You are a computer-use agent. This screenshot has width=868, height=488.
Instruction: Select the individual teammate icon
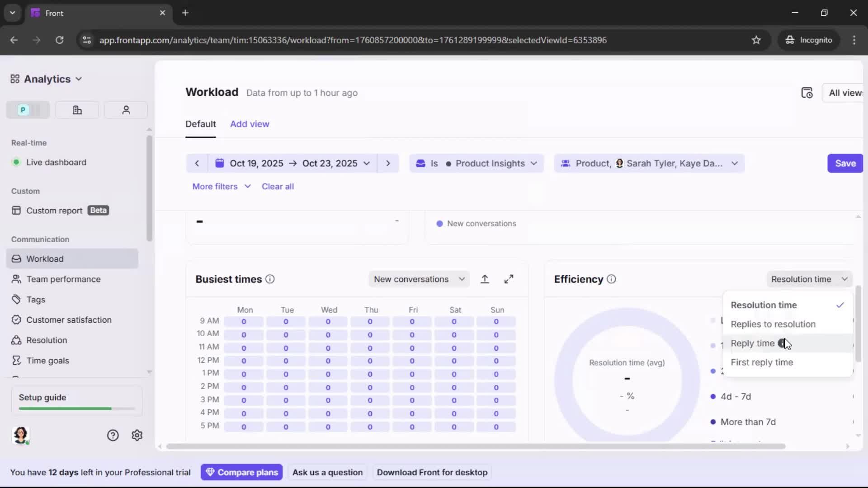(x=126, y=110)
